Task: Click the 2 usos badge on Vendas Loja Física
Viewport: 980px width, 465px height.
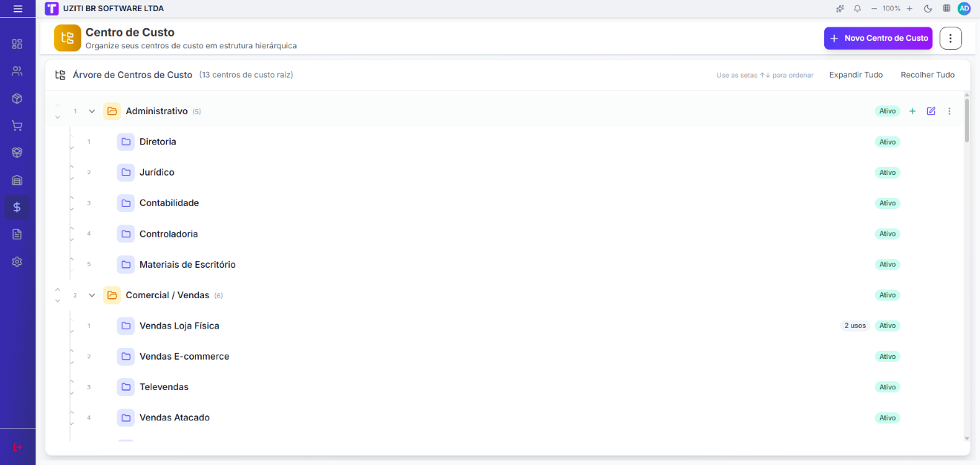Action: pyautogui.click(x=855, y=326)
